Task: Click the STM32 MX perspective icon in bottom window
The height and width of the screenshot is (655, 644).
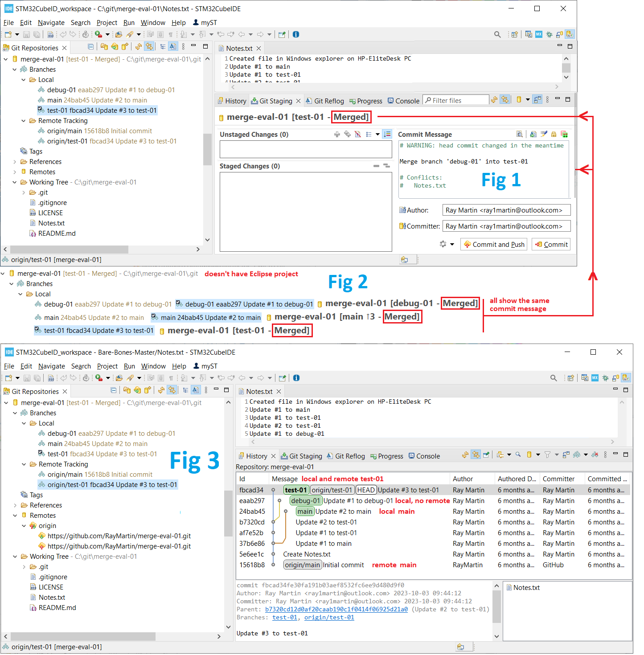Action: tap(595, 378)
